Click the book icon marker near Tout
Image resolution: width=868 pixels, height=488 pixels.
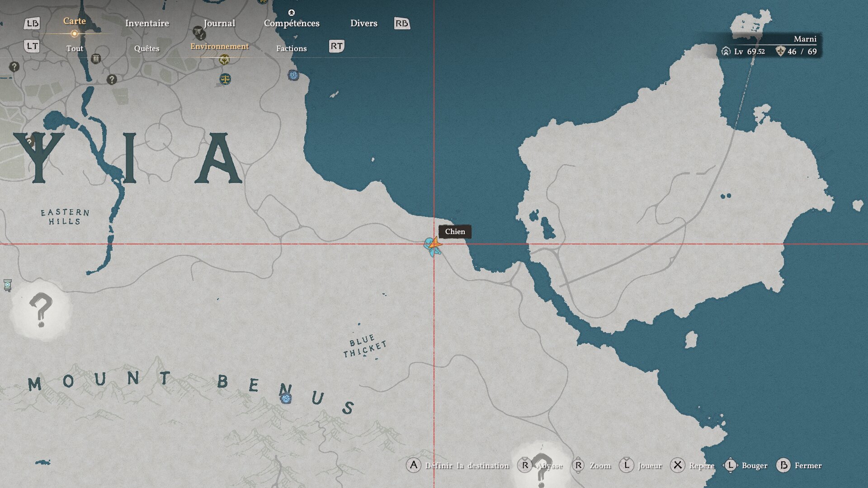point(96,59)
